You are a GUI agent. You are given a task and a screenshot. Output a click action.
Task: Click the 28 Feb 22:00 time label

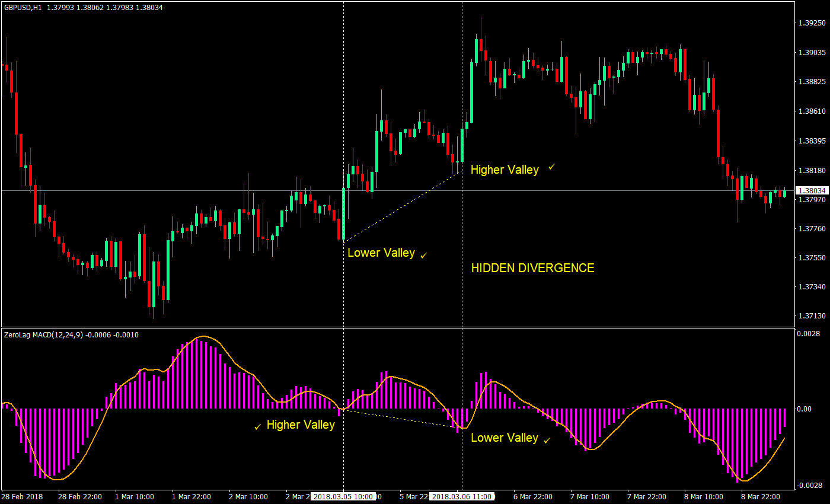(81, 497)
